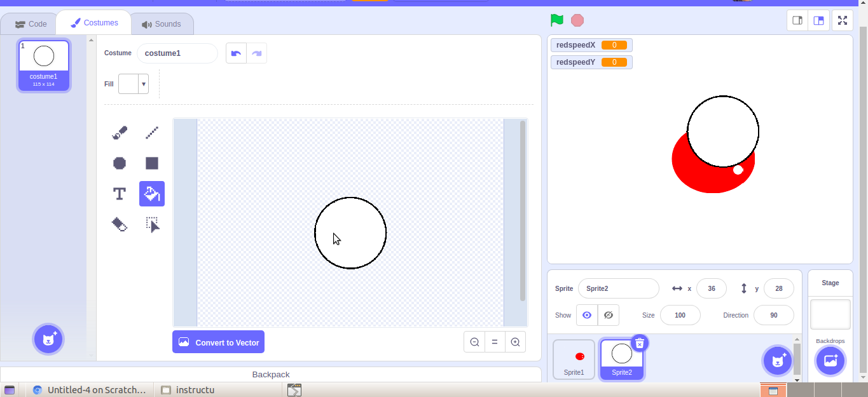Switch to the Code tab
The width and height of the screenshot is (868, 397).
pyautogui.click(x=29, y=24)
